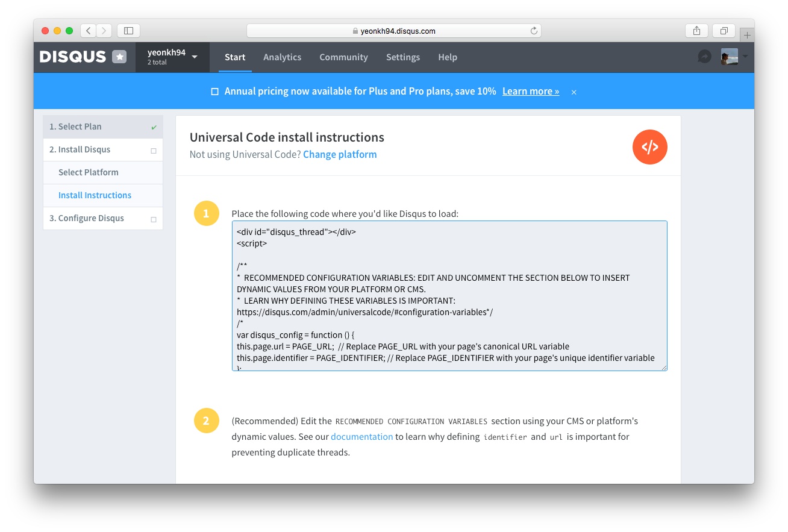Click the padlock icon in the address bar
Viewport: 788px width, 532px height.
355,31
